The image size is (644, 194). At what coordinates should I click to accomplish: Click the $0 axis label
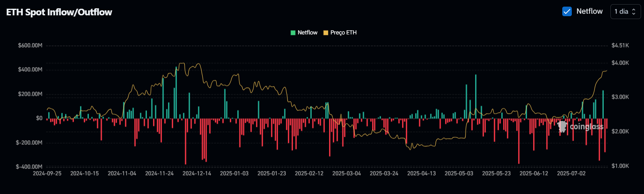click(x=39, y=118)
